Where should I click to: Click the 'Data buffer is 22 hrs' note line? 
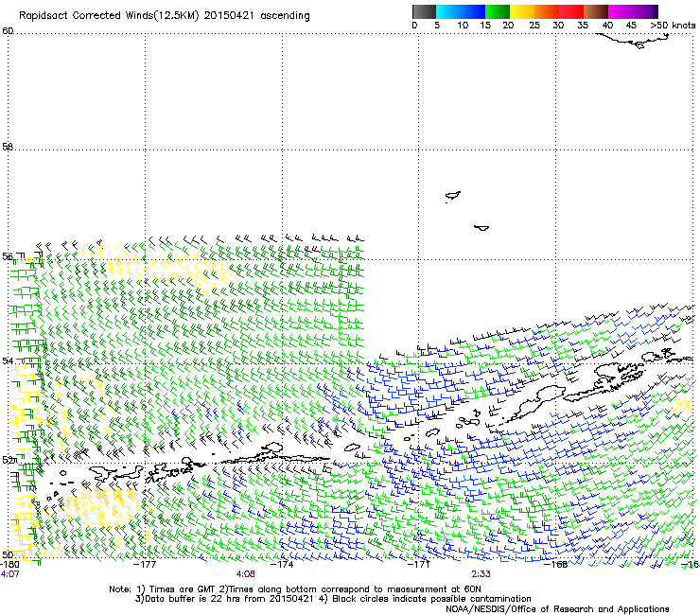[x=333, y=599]
